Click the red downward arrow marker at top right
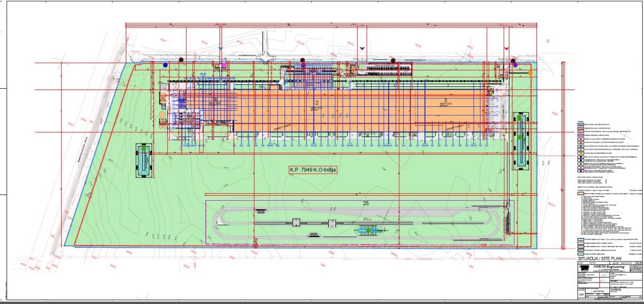Image resolution: width=644 pixels, height=304 pixels. 507,49
